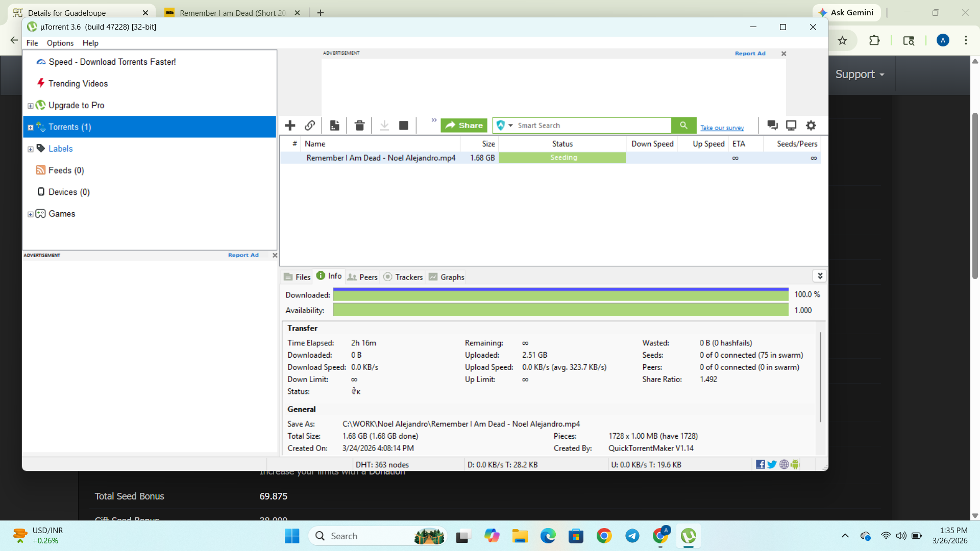Image resolution: width=980 pixels, height=551 pixels.
Task: Click the green Share button
Action: pos(463,125)
